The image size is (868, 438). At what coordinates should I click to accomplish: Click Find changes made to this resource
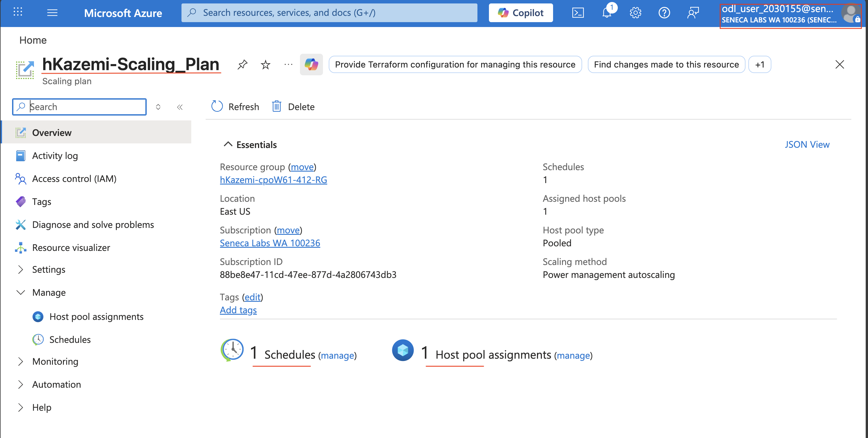(x=666, y=64)
